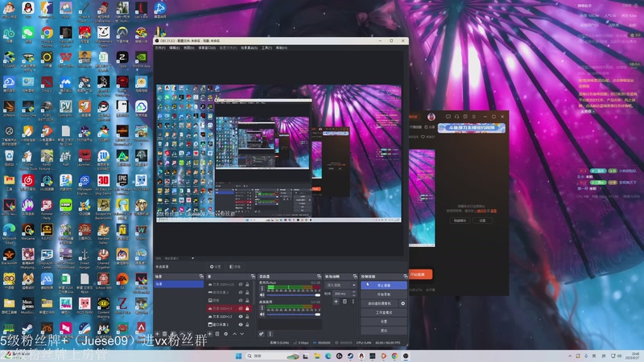
Task: Unlock the highlighted 文本 (GDI+) 3 source
Action: coord(247,308)
